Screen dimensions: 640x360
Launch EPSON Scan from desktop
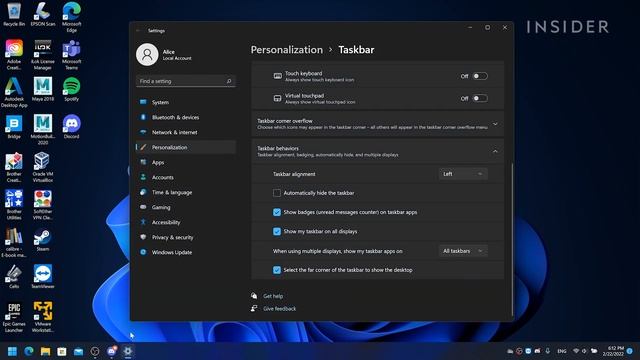tap(42, 14)
